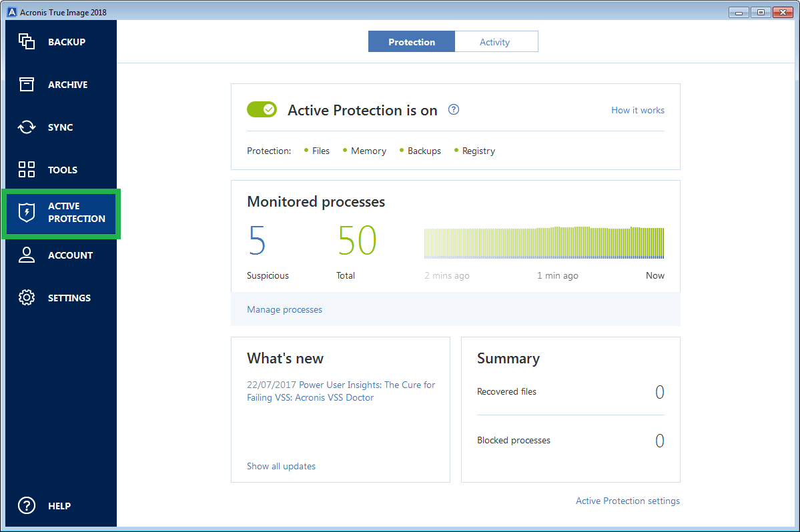The image size is (800, 532).
Task: Click the 'Protection:' label text
Action: click(269, 151)
